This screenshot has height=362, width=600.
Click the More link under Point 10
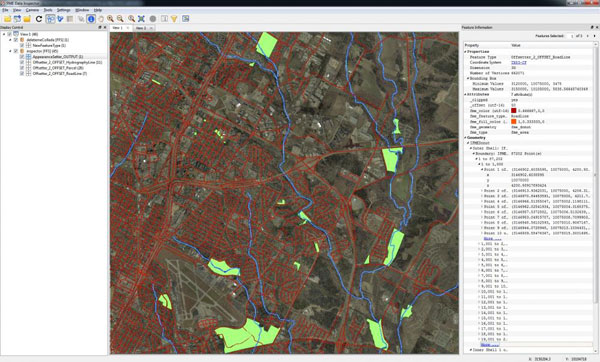[x=493, y=239]
